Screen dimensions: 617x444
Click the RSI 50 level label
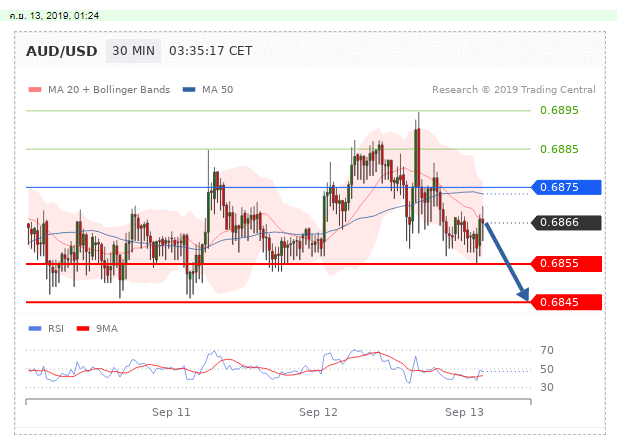coord(547,369)
